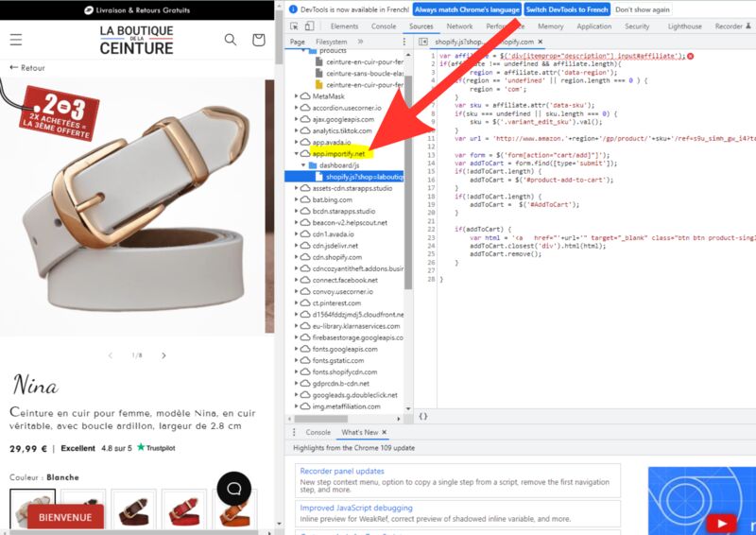Viewport: 756px width, 535px height.
Task: Select the white belt color thumbnail
Action: pos(32,509)
